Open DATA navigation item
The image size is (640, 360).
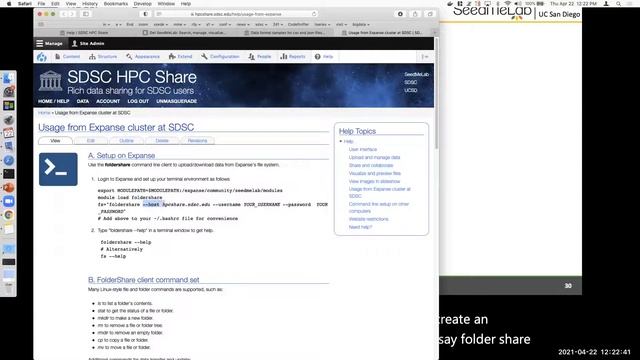click(x=82, y=101)
